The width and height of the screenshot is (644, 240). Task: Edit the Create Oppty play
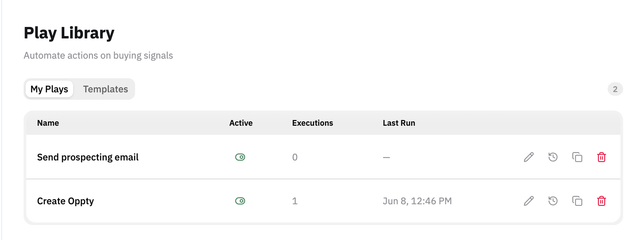point(529,201)
